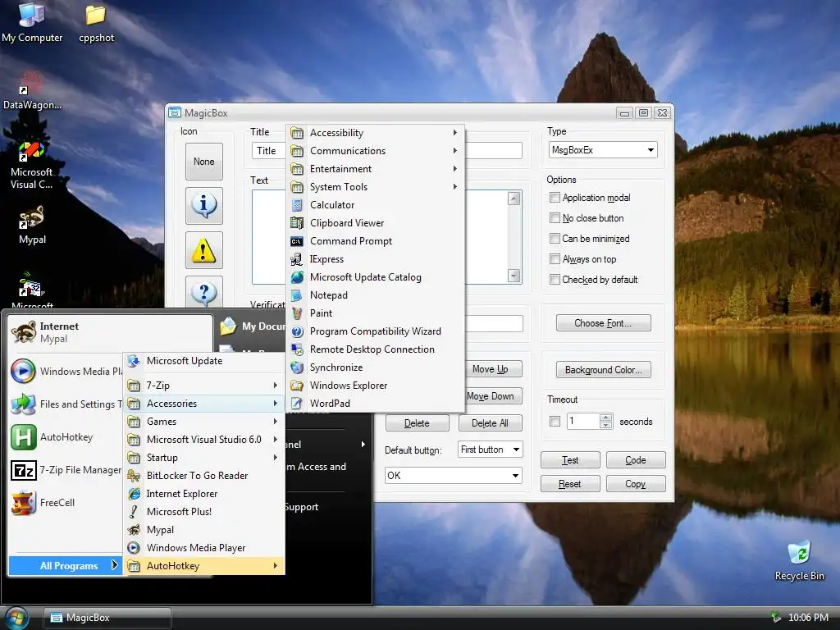
Task: Open the Startup program folder
Action: (x=203, y=458)
